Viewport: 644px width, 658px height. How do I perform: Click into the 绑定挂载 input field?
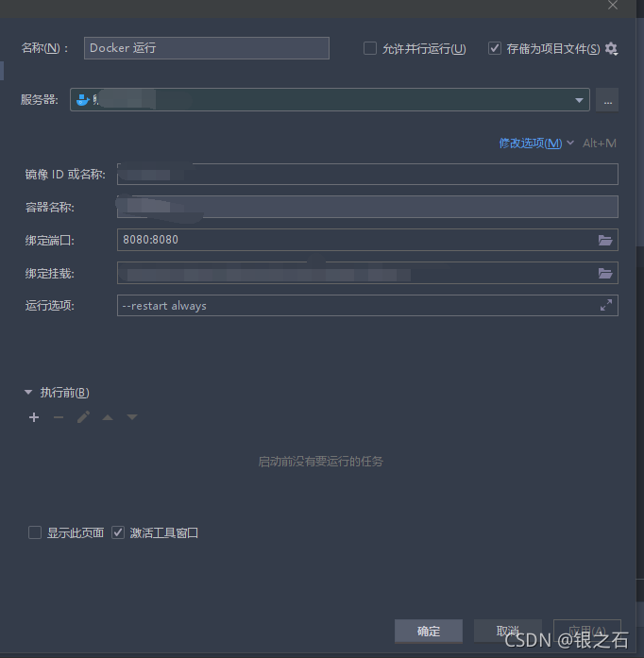tap(367, 273)
